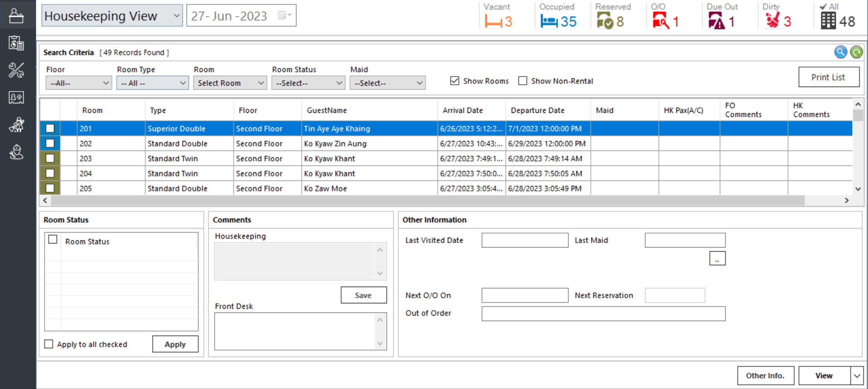Click the Last Maid field
The width and height of the screenshot is (868, 389).
tap(685, 240)
